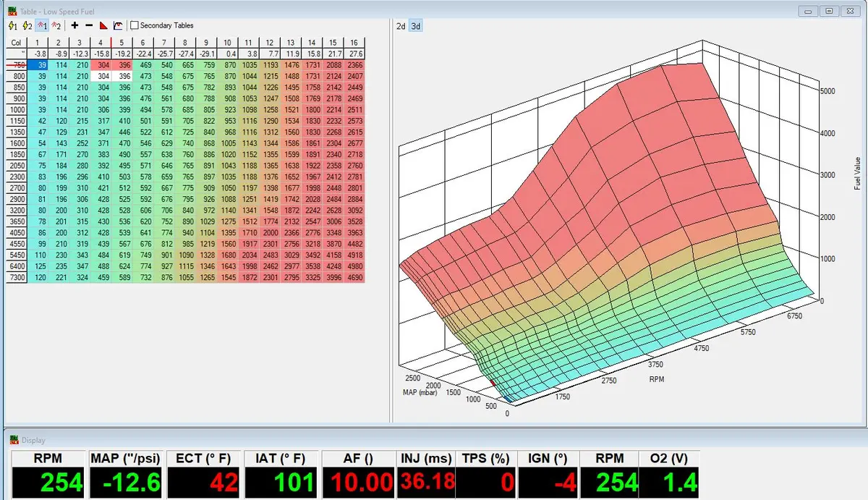Click fuel cell value 2000
The width and height of the screenshot is (868, 500).
[270, 232]
